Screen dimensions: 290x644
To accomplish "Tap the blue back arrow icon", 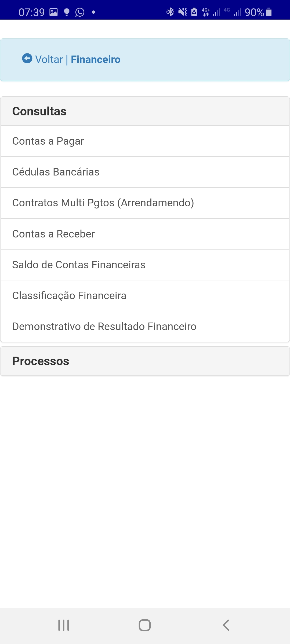I will coord(27,58).
